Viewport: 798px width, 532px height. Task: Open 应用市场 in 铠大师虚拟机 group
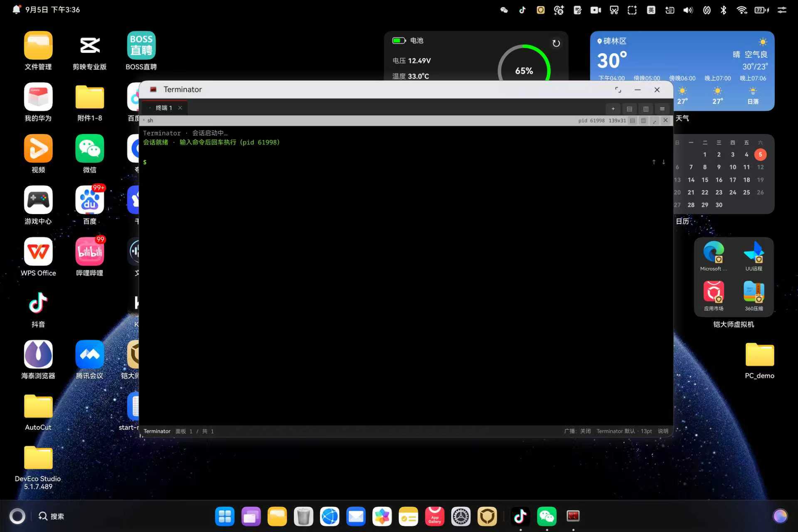click(714, 296)
